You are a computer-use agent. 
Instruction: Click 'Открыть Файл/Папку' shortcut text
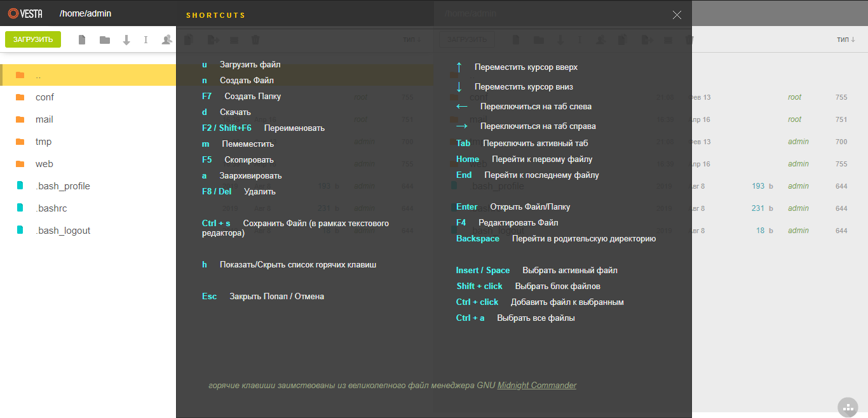pos(530,207)
